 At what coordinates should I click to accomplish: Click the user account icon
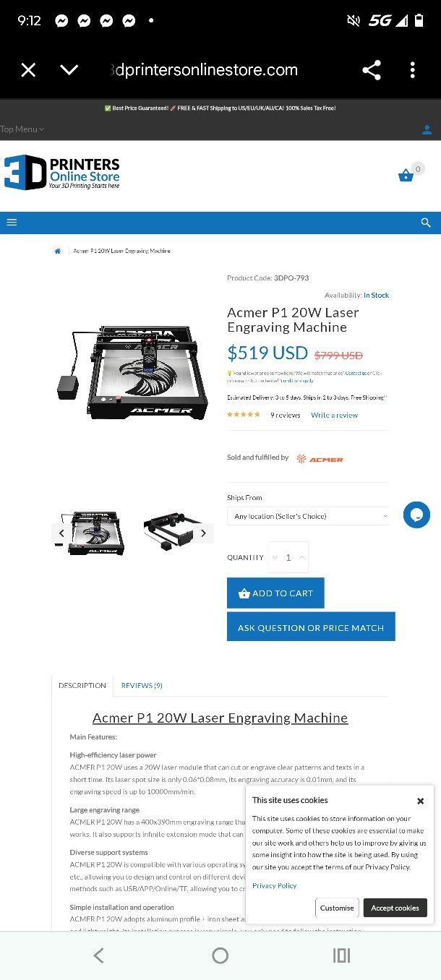coord(427,130)
